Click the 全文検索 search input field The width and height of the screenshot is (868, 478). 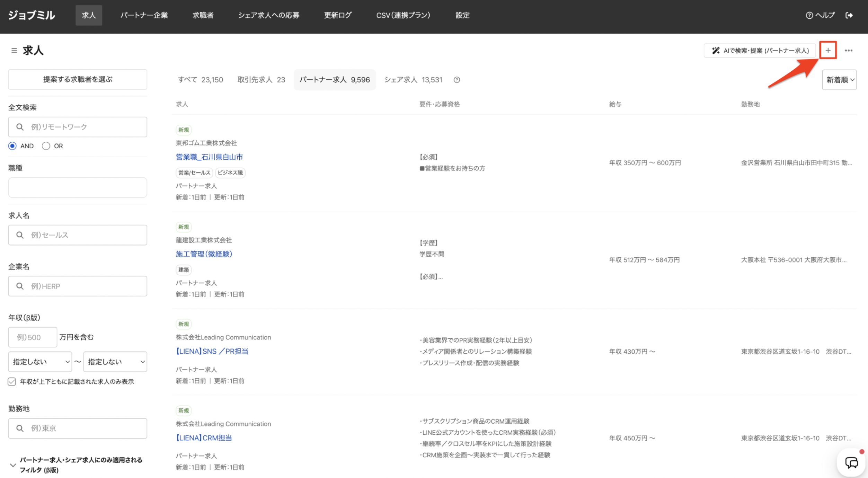[x=83, y=127]
